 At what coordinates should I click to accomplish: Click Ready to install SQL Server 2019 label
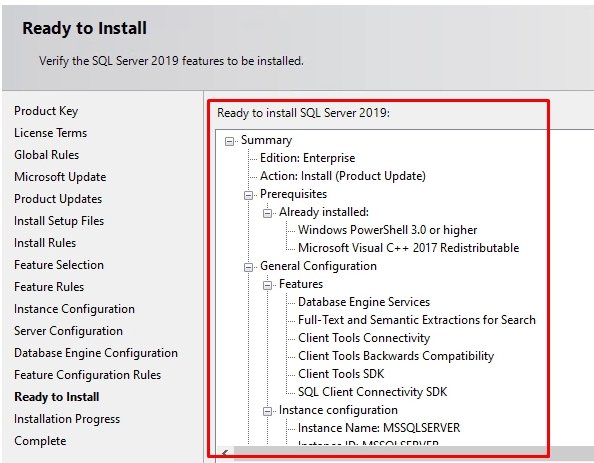tap(303, 113)
